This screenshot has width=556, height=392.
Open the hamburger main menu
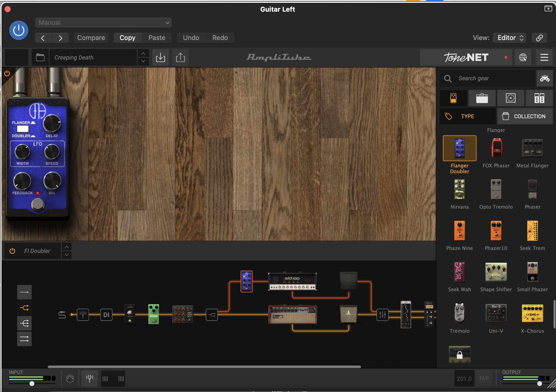(x=544, y=57)
